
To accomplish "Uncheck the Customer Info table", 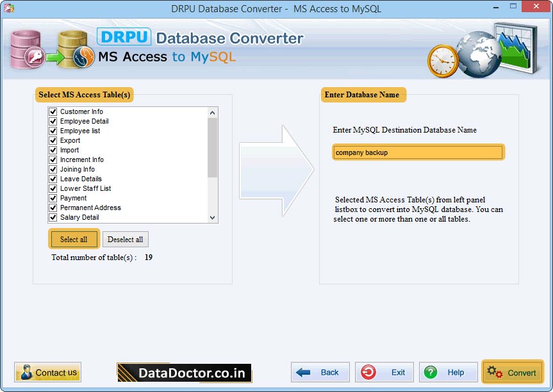I will (53, 111).
